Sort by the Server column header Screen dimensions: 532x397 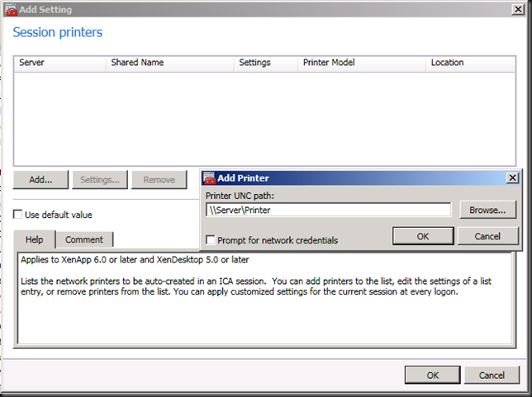tap(60, 63)
